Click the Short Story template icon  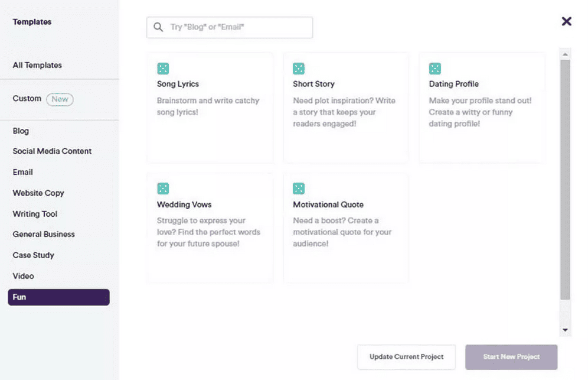pyautogui.click(x=299, y=69)
